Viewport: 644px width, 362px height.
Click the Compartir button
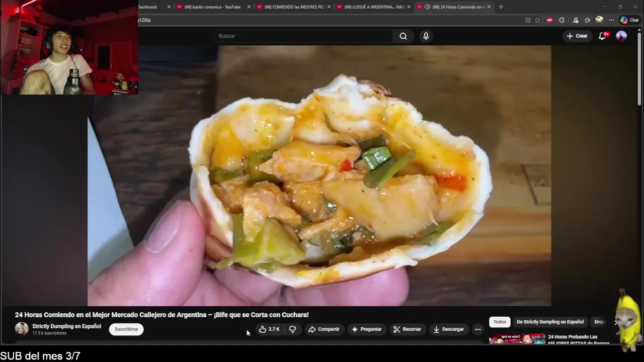[x=324, y=329]
